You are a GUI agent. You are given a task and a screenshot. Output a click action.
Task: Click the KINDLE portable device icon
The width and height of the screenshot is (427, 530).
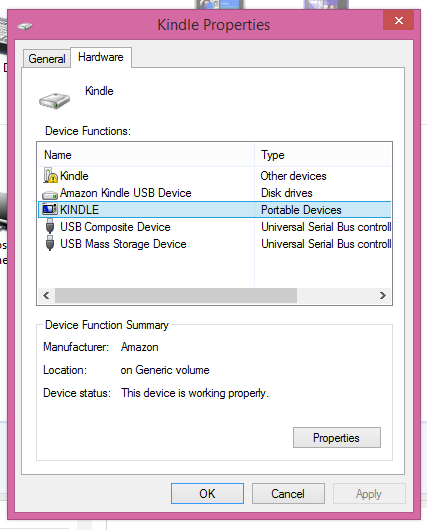point(50,210)
